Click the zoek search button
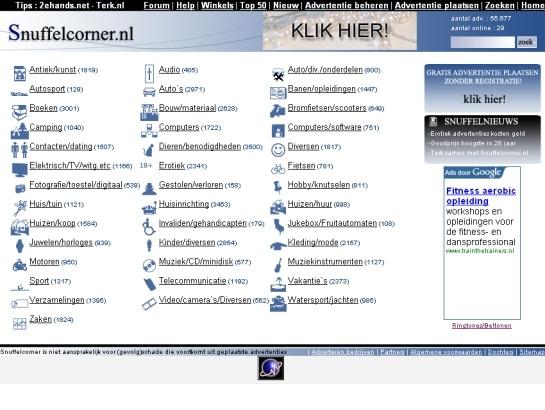 click(x=526, y=42)
